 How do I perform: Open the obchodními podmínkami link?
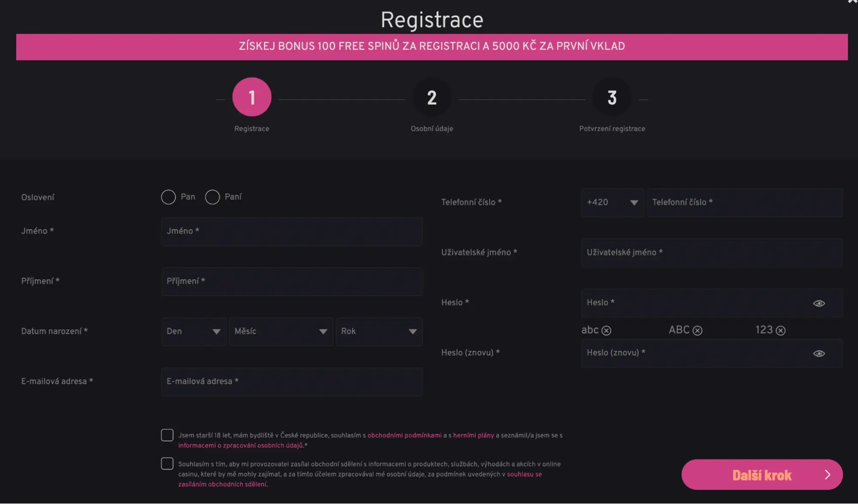pos(405,435)
